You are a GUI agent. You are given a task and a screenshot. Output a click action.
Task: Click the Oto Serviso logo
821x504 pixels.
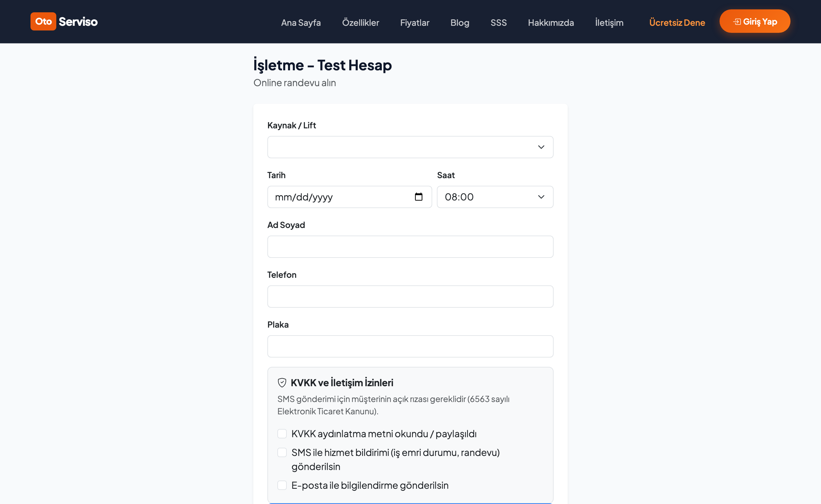pos(64,22)
